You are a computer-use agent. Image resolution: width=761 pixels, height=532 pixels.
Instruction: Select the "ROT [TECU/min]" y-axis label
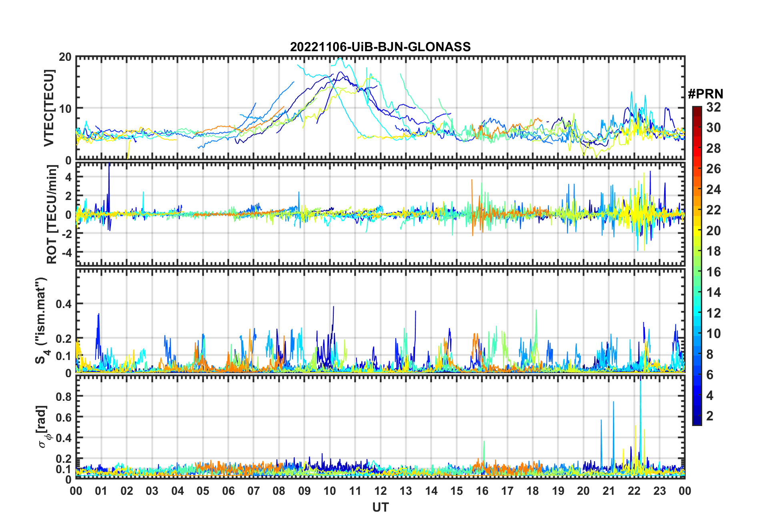[52, 214]
